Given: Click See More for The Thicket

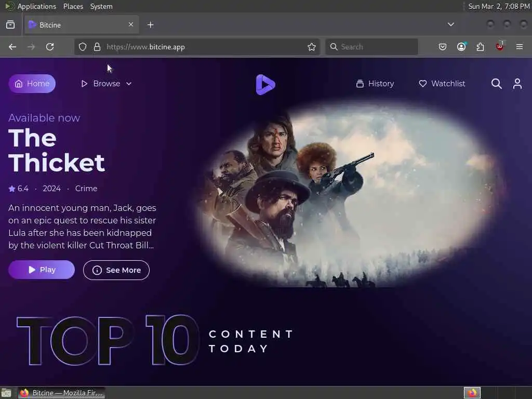Looking at the screenshot, I should [116, 270].
